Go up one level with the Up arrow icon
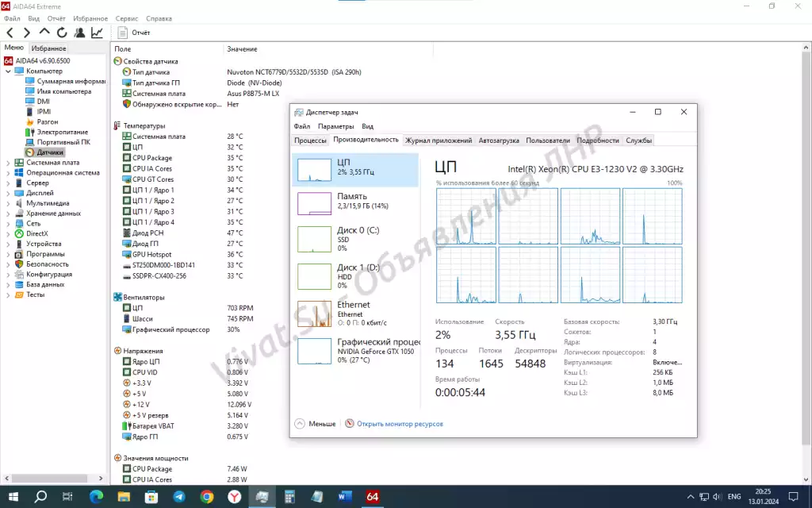 44,33
